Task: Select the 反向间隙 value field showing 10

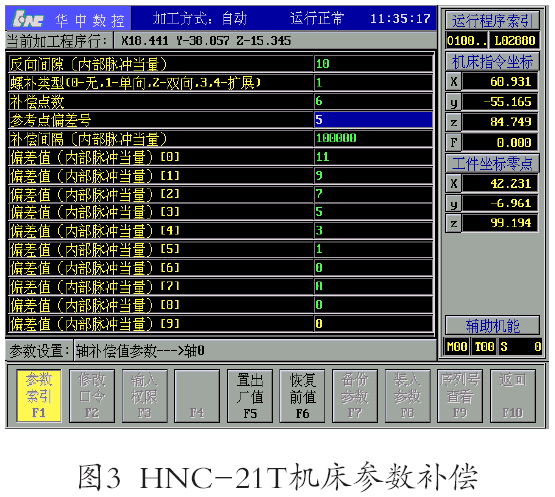Action: pyautogui.click(x=373, y=64)
